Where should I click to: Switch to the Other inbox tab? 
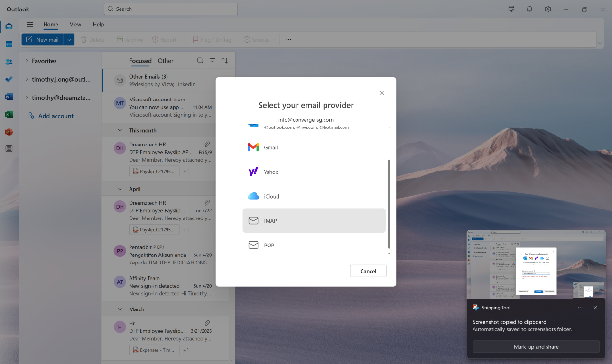[x=166, y=61]
